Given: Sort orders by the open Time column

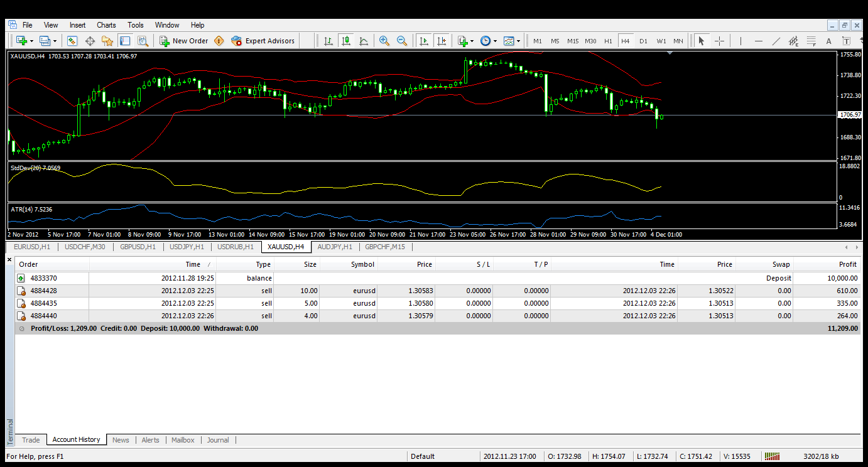Looking at the screenshot, I should point(153,264).
